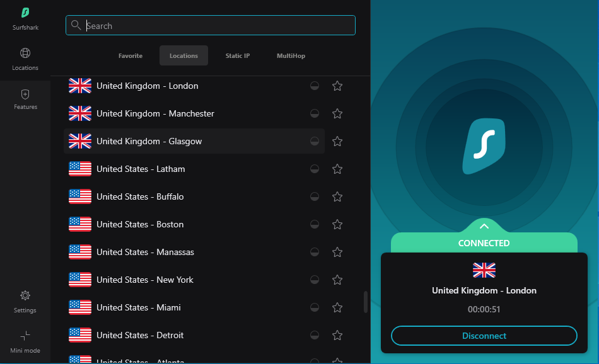Image resolution: width=599 pixels, height=364 pixels.
Task: Click CONNECTED status label
Action: coord(484,243)
